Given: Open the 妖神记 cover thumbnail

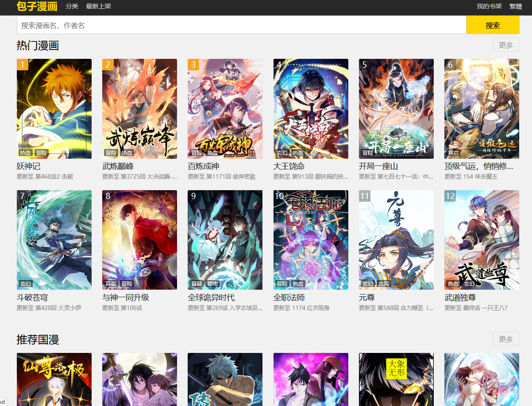Looking at the screenshot, I should [x=54, y=109].
